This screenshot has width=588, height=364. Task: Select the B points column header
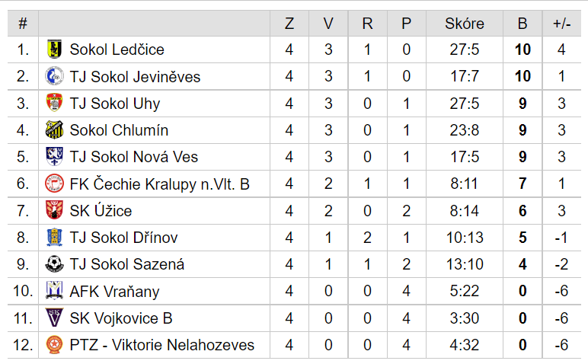point(522,24)
